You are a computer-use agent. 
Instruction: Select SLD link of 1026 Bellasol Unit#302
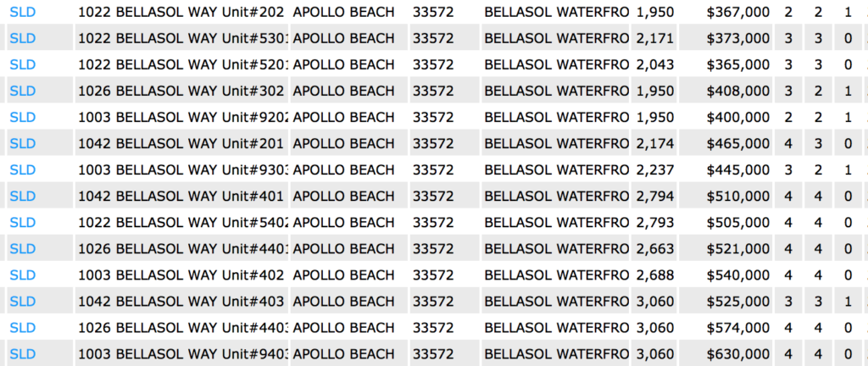[x=23, y=91]
